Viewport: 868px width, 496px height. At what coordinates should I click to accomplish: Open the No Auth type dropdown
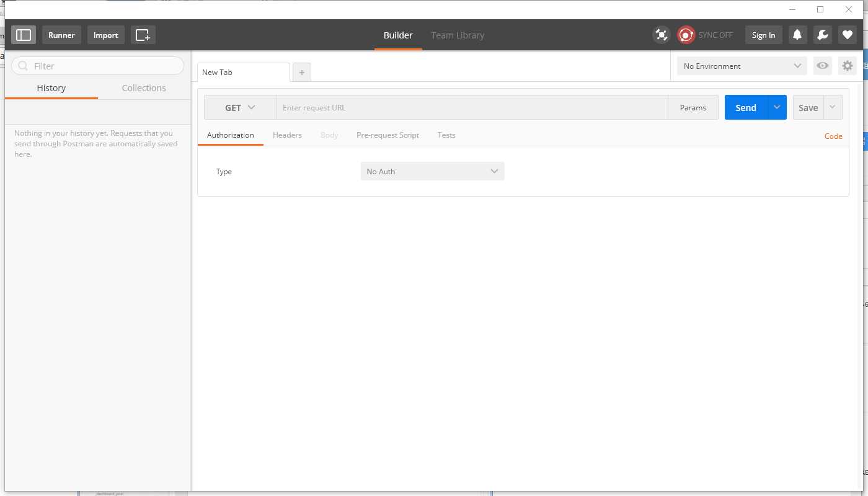tap(433, 171)
